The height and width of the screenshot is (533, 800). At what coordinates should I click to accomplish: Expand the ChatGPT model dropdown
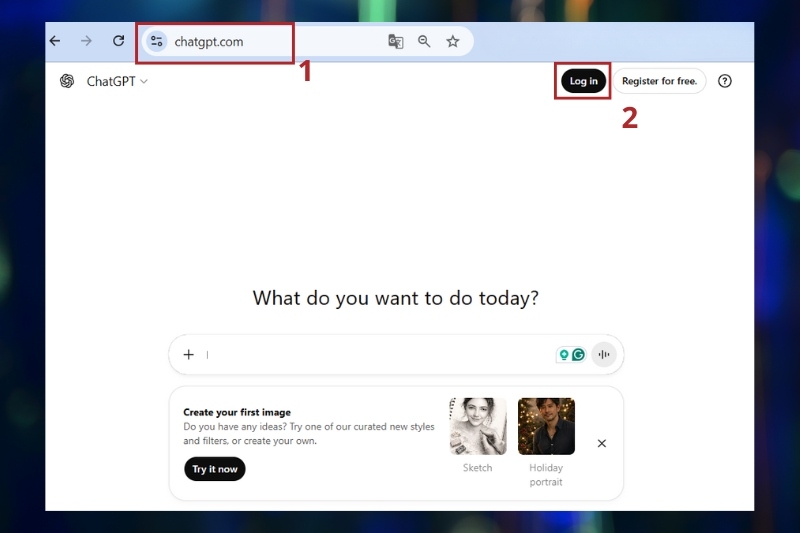coord(117,82)
